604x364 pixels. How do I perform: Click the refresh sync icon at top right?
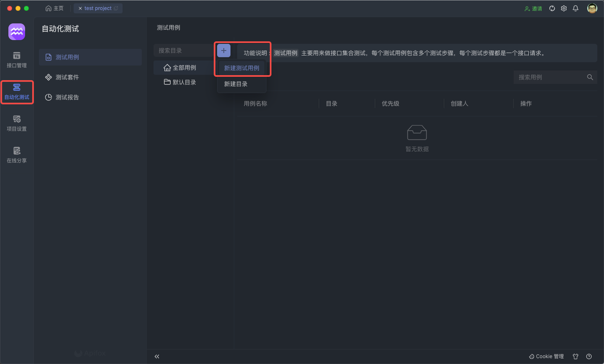coord(552,8)
